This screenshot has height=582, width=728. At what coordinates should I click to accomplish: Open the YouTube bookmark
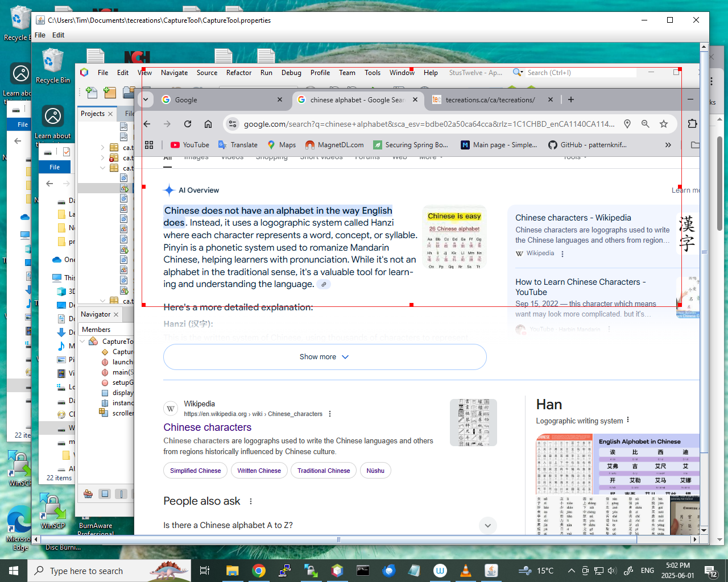point(190,145)
